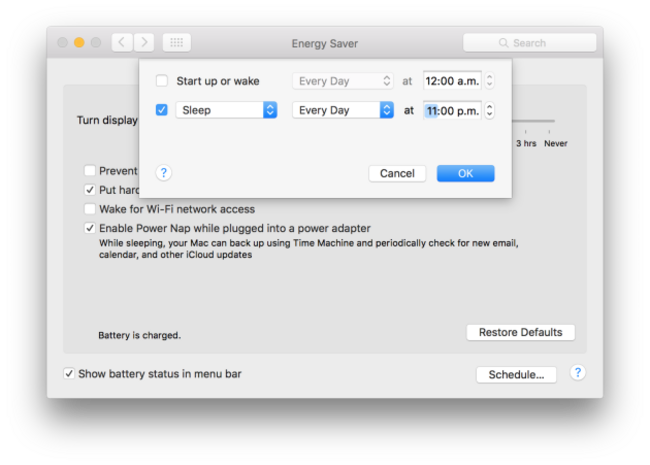Click the magnifier icon in Search
The width and height of the screenshot is (650, 465).
[x=504, y=43]
